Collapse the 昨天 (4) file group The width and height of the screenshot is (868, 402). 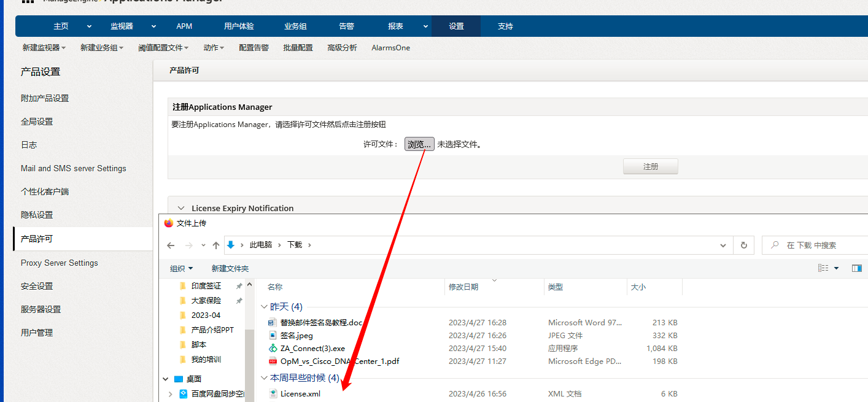[x=264, y=307]
